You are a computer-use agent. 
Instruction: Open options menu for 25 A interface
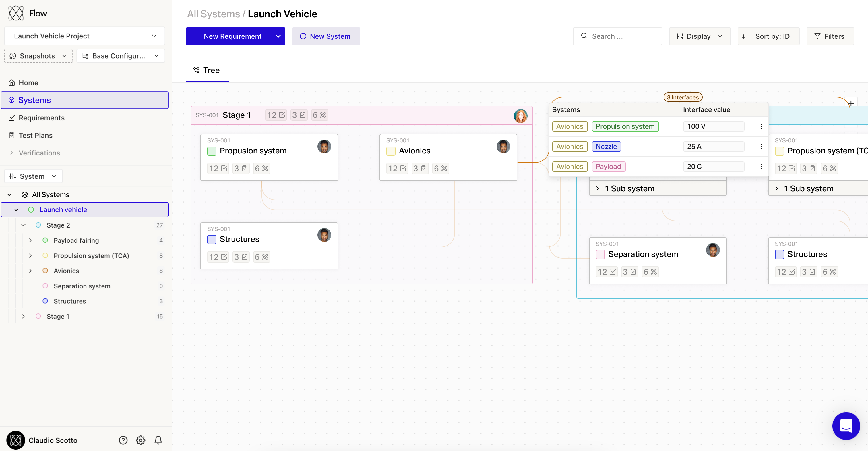(762, 147)
